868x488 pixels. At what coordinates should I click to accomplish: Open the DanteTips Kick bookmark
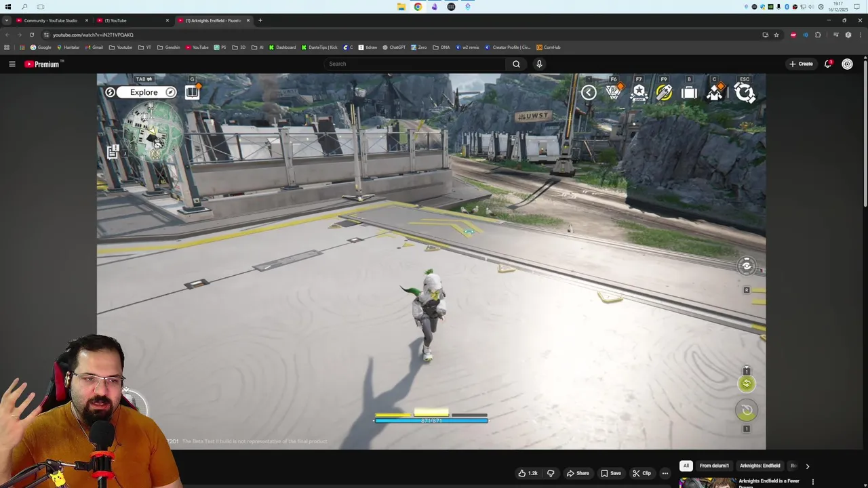319,47
